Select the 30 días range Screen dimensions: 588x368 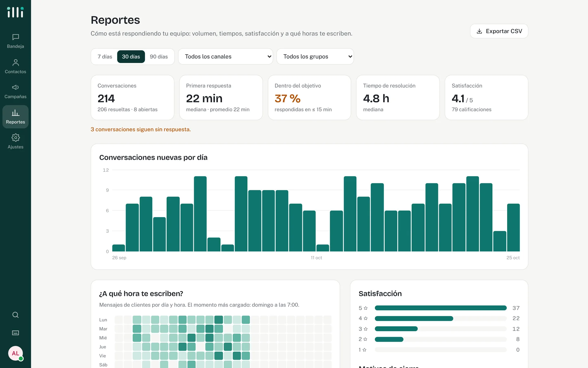click(x=131, y=57)
